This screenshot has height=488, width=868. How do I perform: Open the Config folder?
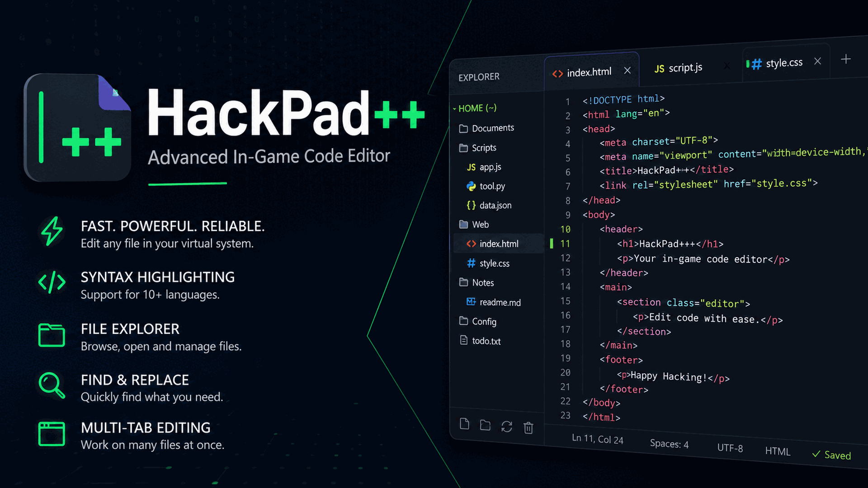(478, 322)
